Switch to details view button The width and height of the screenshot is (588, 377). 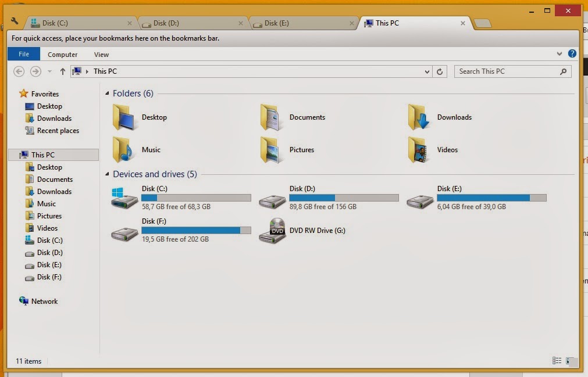[x=557, y=361]
